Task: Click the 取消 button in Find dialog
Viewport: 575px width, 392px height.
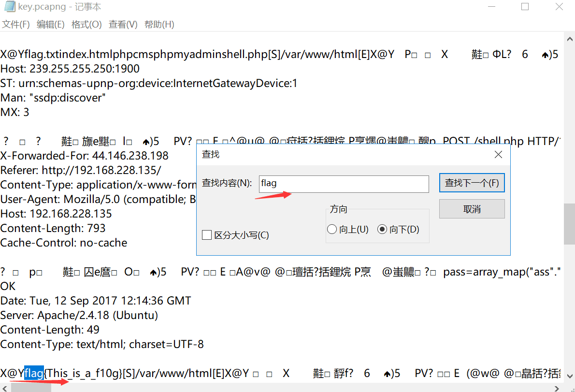Action: 472,209
